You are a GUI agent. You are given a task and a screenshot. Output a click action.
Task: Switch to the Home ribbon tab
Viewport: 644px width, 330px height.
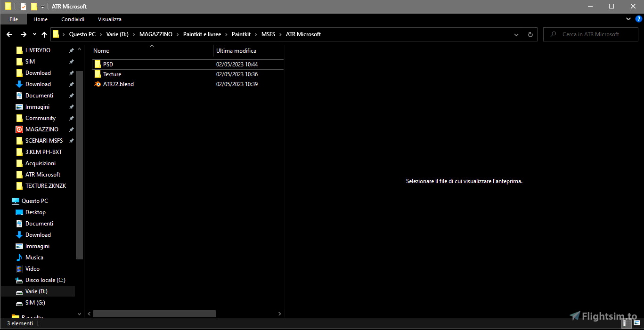pyautogui.click(x=41, y=19)
